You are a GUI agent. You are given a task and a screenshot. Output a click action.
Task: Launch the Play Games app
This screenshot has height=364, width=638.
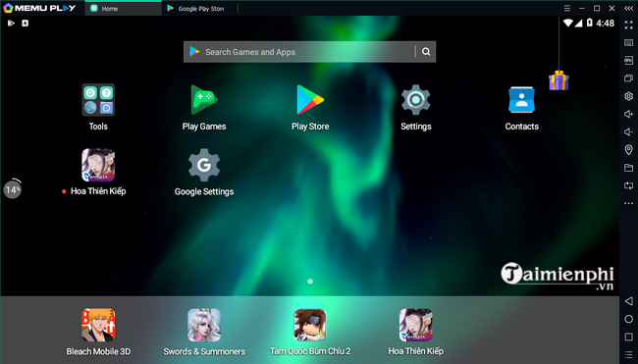click(x=204, y=100)
